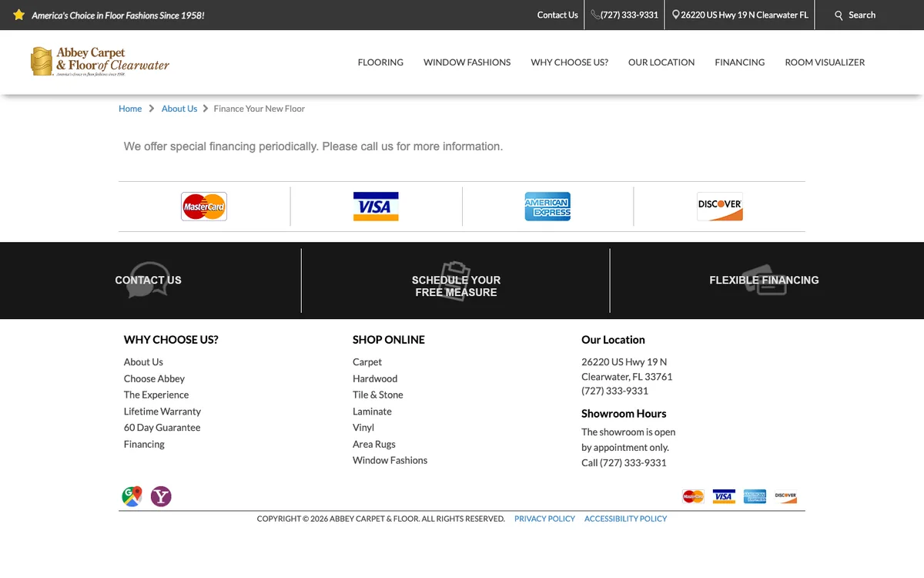Click the special financing information sentence
The width and height of the screenshot is (924, 578).
coord(313,146)
